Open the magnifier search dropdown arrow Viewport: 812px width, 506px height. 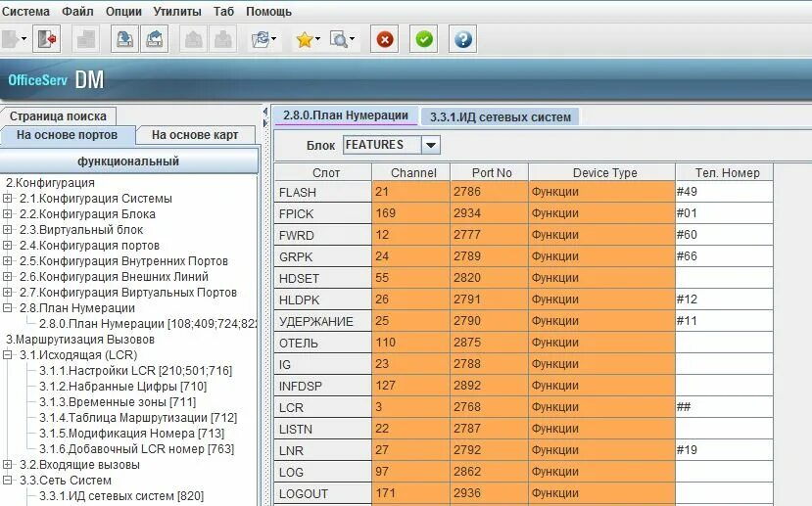[x=353, y=39]
